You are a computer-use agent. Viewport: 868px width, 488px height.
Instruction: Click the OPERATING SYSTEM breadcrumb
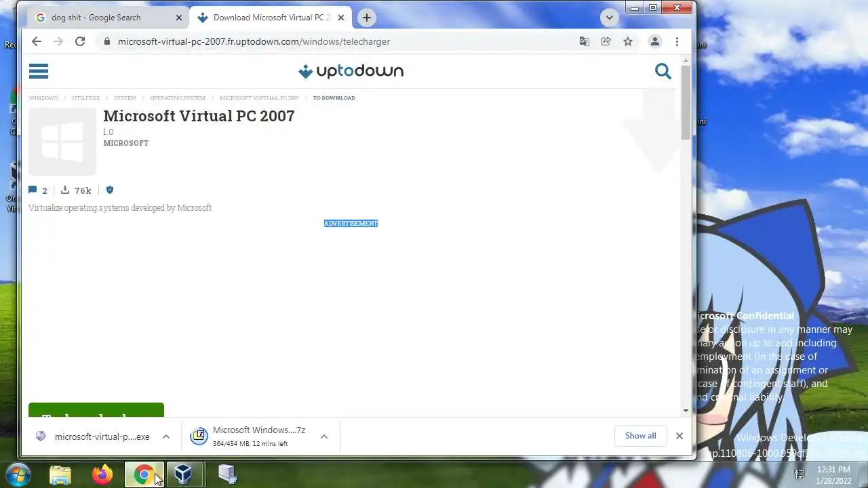pyautogui.click(x=178, y=98)
